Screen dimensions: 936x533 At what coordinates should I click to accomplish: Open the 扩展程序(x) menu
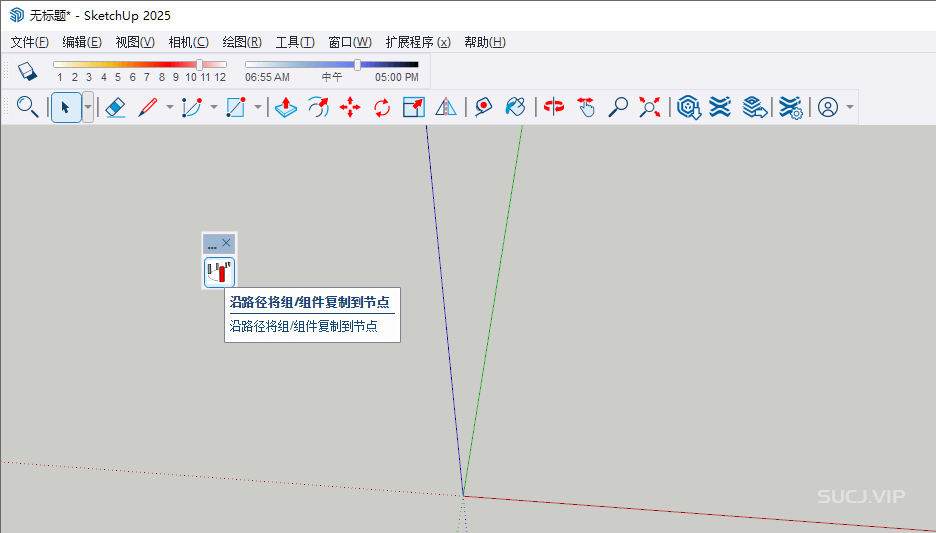coord(418,42)
